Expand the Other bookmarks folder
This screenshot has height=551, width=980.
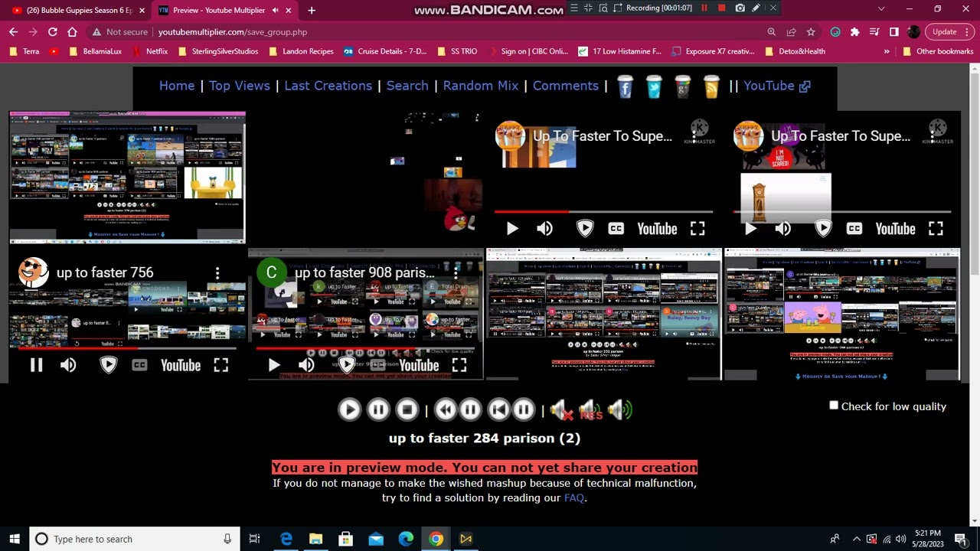coord(937,51)
